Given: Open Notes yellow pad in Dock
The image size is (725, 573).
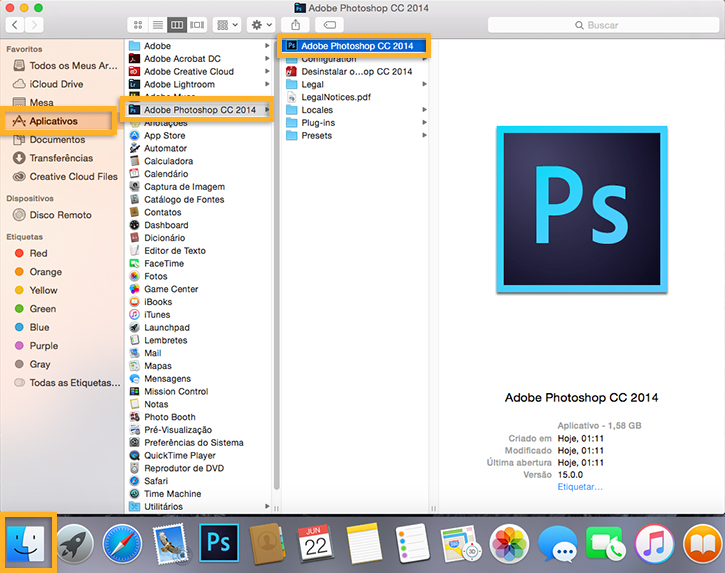Looking at the screenshot, I should pos(364,543).
